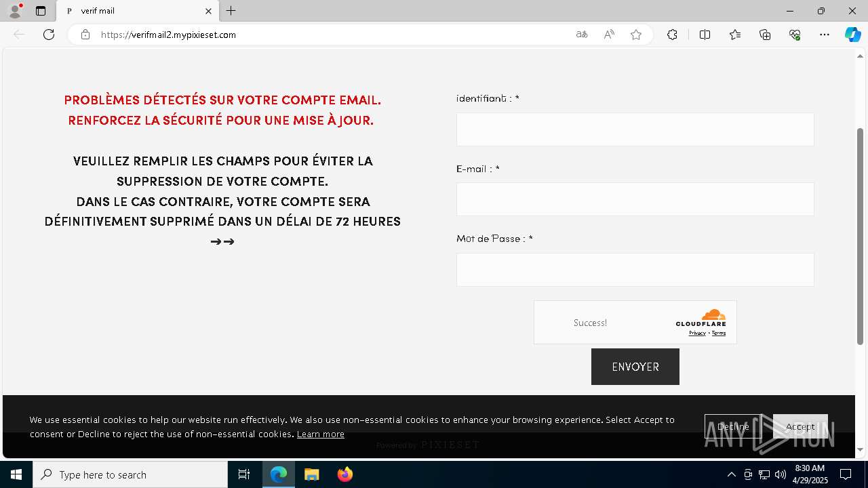Screen dimensions: 868x488
Task: Accept cookies in the banner
Action: [800, 426]
